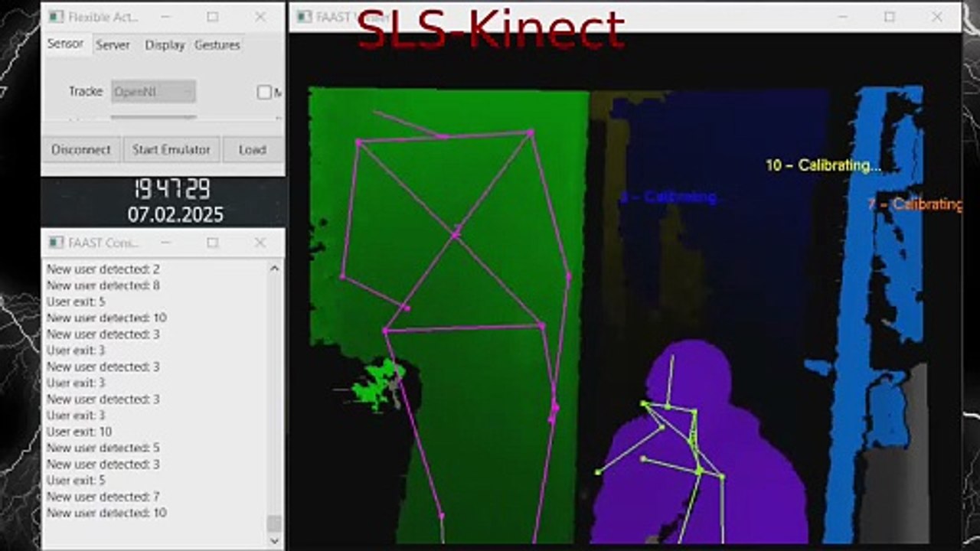Close the FAAST Console window
The height and width of the screenshot is (551, 980).
[260, 243]
